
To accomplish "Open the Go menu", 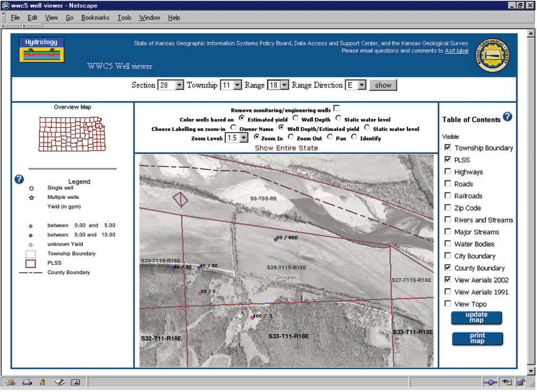I will pyautogui.click(x=70, y=18).
